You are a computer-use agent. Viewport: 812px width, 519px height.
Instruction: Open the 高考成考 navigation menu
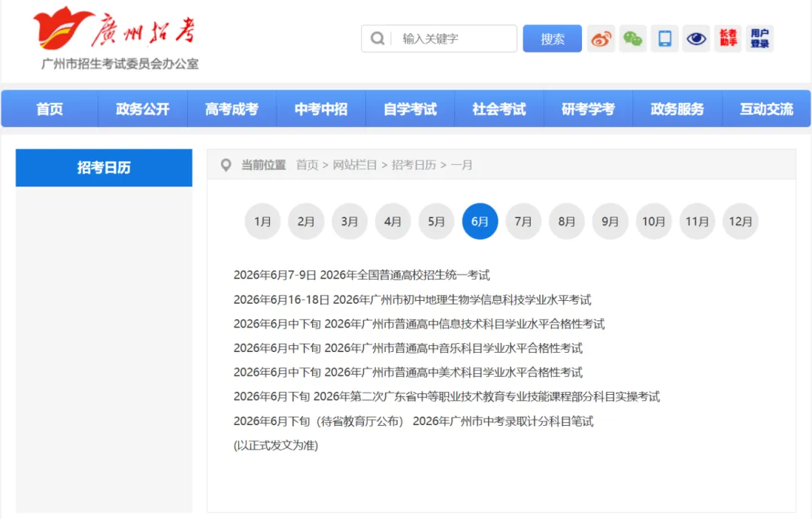[232, 108]
